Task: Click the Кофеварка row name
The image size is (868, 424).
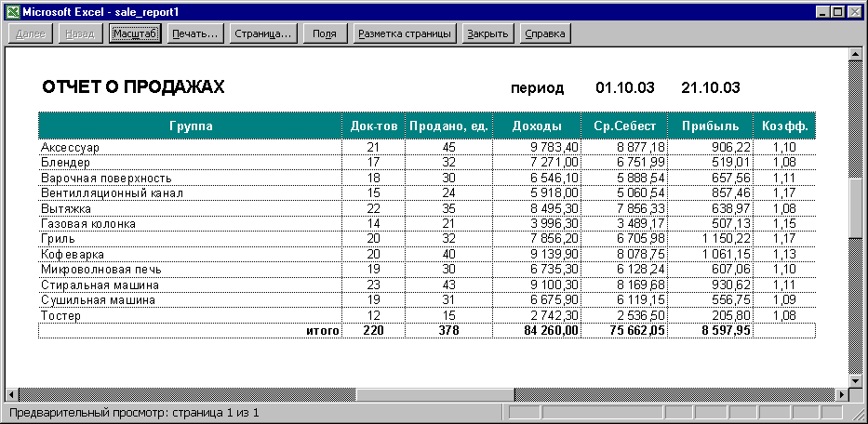Action: tap(73, 255)
